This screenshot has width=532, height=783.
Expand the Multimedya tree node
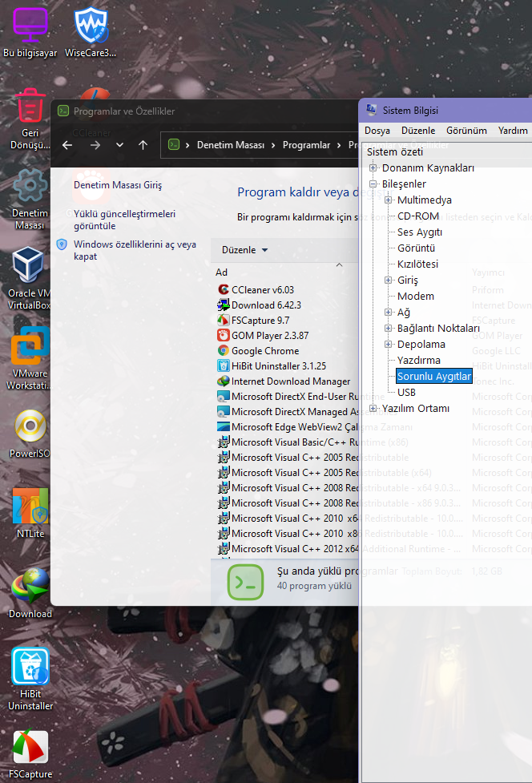389,200
